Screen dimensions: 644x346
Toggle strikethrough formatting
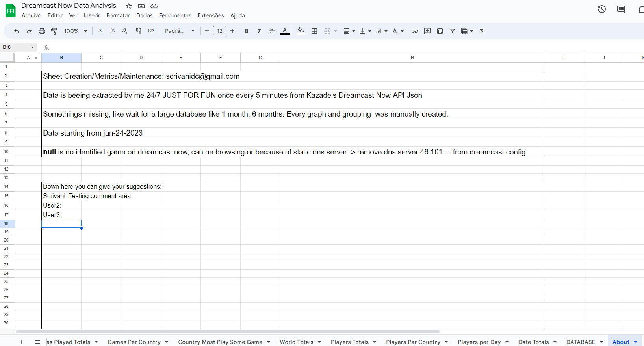click(x=272, y=31)
